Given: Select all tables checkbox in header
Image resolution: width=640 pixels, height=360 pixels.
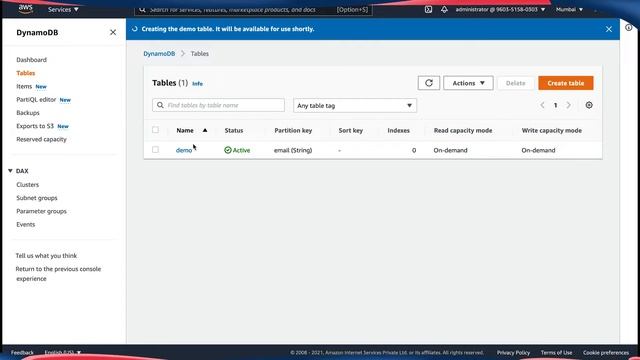Looking at the screenshot, I should coord(156,130).
